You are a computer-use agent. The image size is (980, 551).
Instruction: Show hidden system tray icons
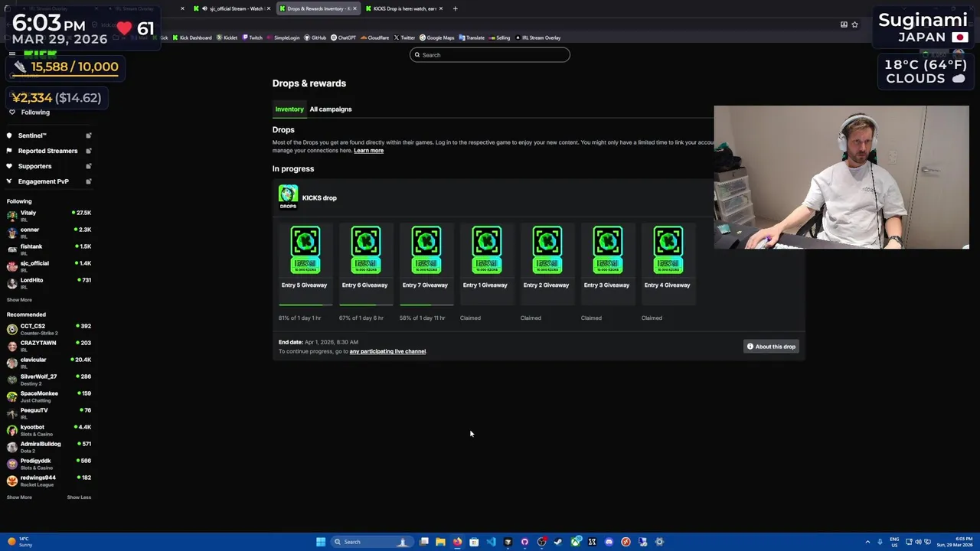867,542
